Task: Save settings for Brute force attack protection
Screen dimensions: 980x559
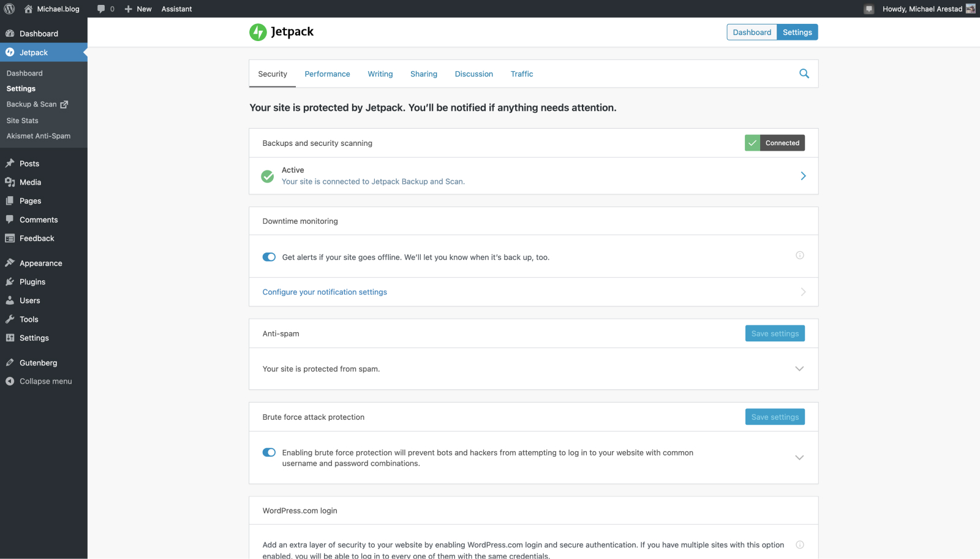Action: [775, 417]
